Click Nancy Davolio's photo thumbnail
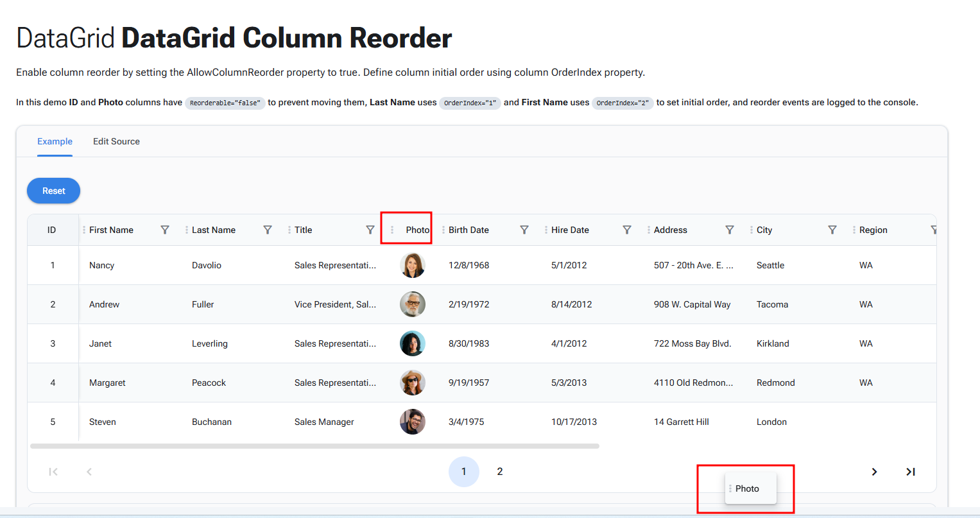 (x=413, y=265)
